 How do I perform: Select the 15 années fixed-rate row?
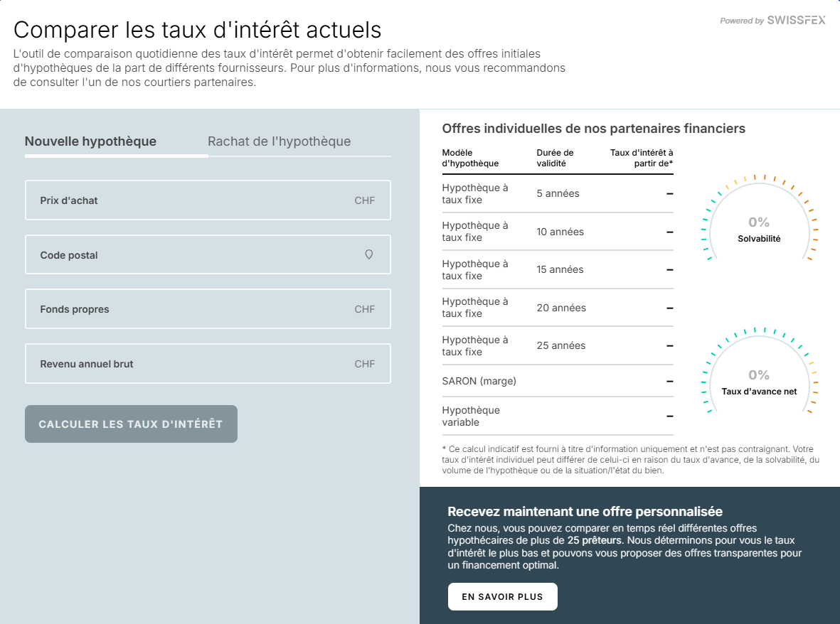point(558,270)
